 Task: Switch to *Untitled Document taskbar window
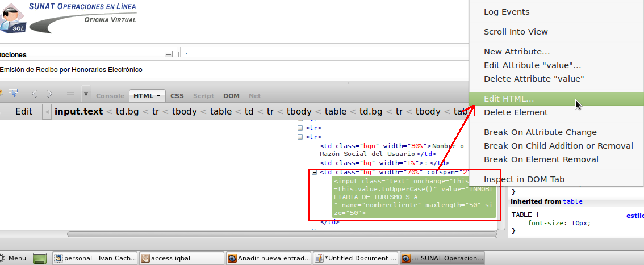tap(356, 258)
